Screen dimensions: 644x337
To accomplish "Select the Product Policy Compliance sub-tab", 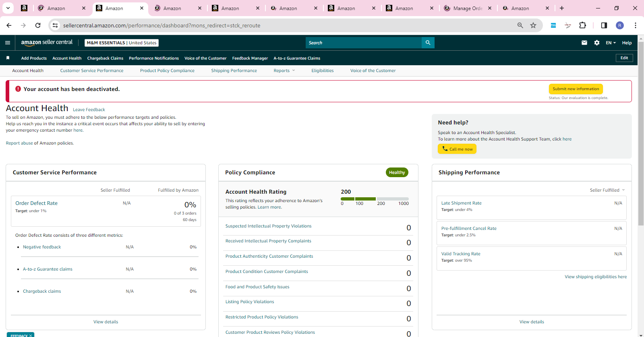I will tap(167, 70).
